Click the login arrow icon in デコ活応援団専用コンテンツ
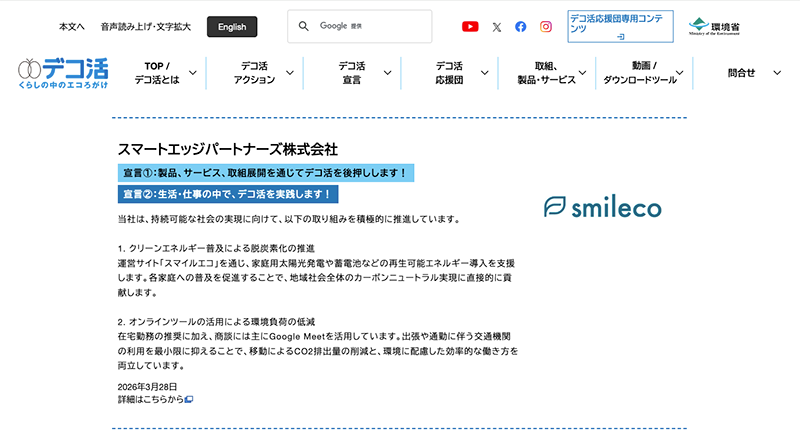Viewport: 800px width, 440px height. click(x=620, y=37)
